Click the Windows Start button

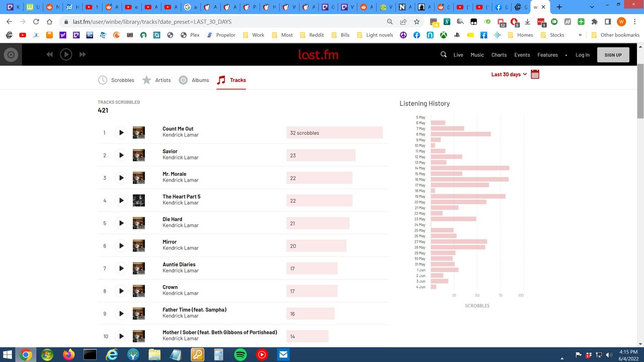tap(8, 355)
